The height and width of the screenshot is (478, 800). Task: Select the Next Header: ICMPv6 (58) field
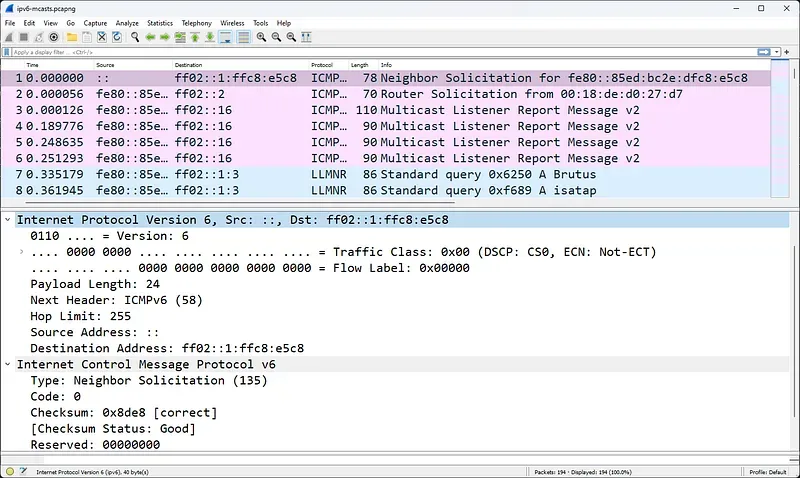pyautogui.click(x=116, y=300)
